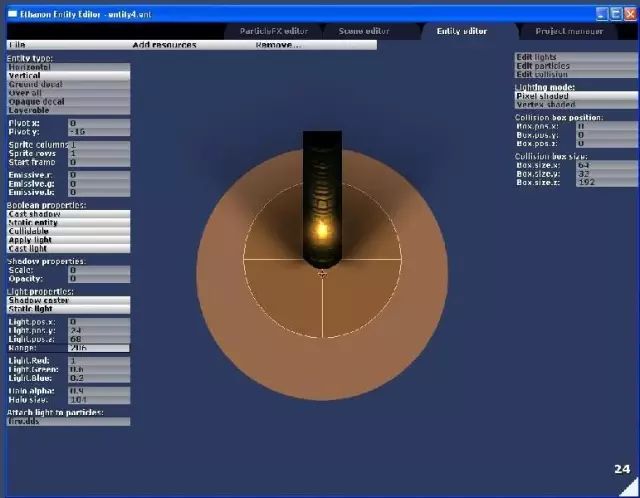The image size is (640, 498).
Task: Select the Entity editor tab
Action: 462,31
